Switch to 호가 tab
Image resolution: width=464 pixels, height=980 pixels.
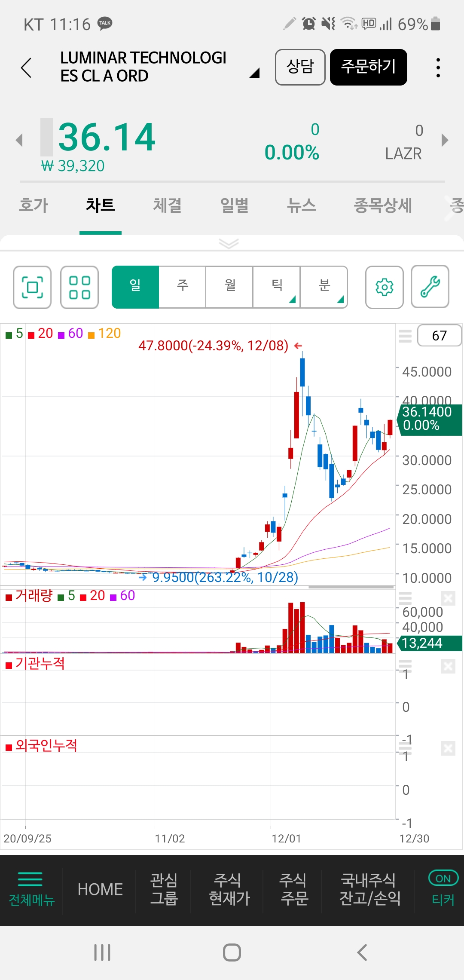pos(34,205)
